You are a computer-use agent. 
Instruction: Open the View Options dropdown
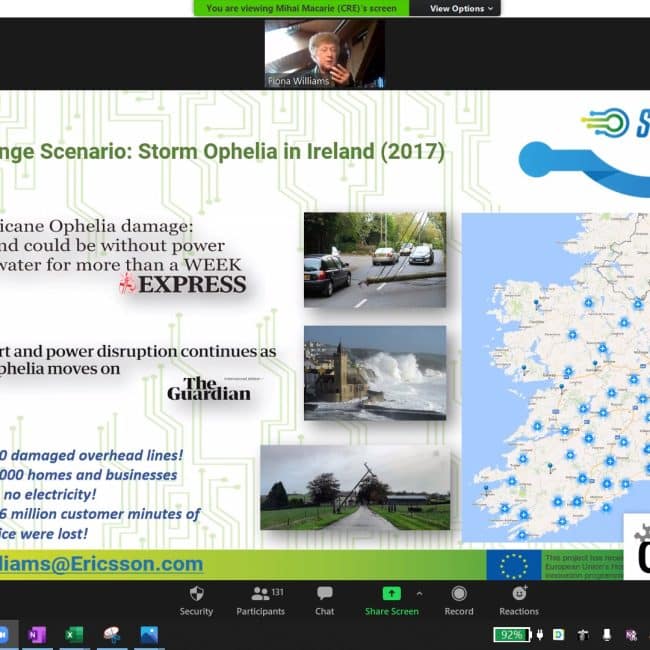[x=461, y=8]
